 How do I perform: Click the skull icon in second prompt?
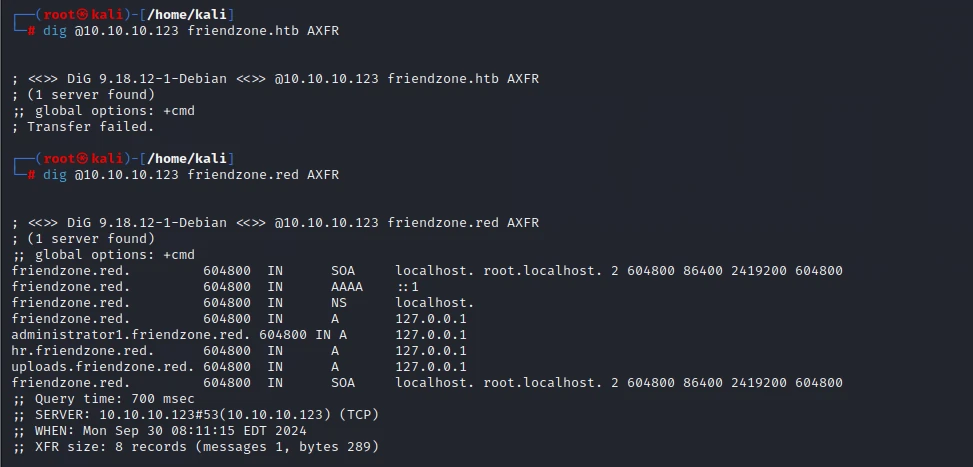(x=82, y=159)
